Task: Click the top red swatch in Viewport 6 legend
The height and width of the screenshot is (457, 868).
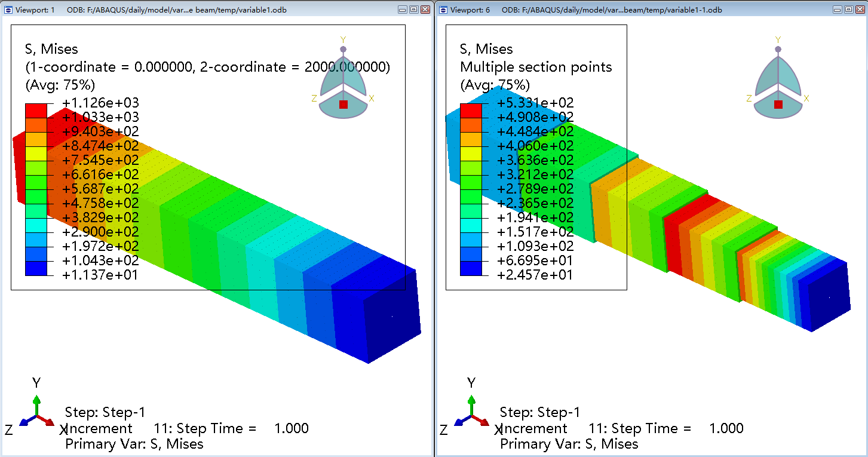Action: tap(470, 110)
